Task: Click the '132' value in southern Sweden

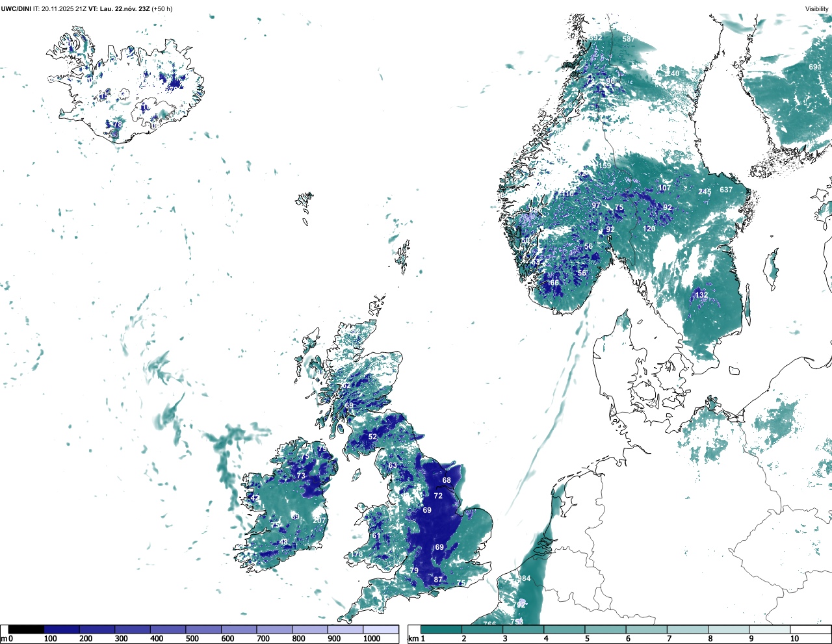Action: click(x=702, y=295)
